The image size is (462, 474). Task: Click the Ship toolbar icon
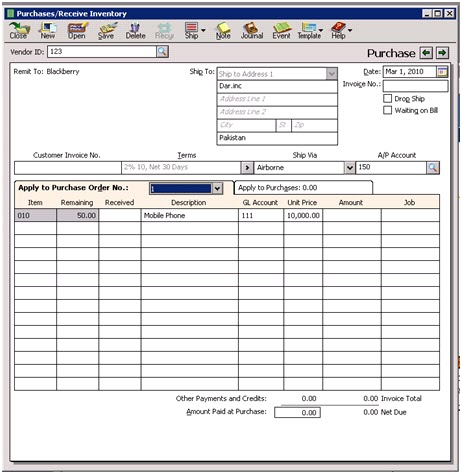coord(192,31)
